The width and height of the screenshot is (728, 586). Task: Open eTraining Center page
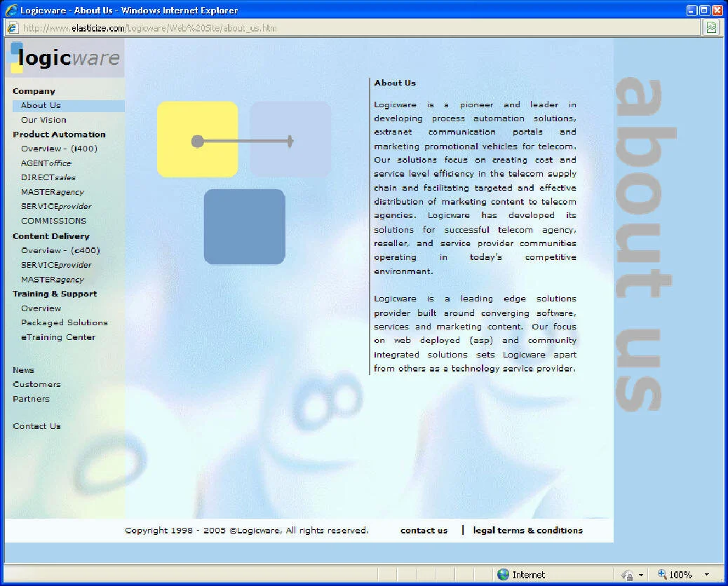coord(58,337)
